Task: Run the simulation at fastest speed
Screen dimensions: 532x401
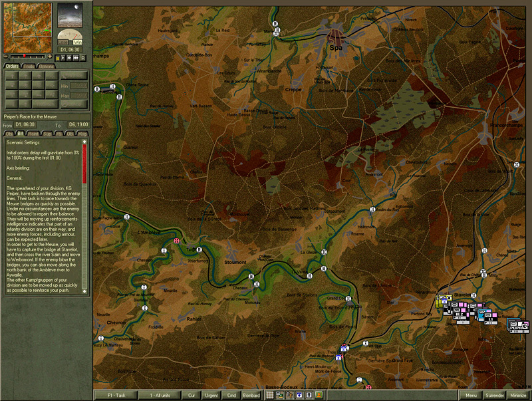Action: (x=76, y=58)
